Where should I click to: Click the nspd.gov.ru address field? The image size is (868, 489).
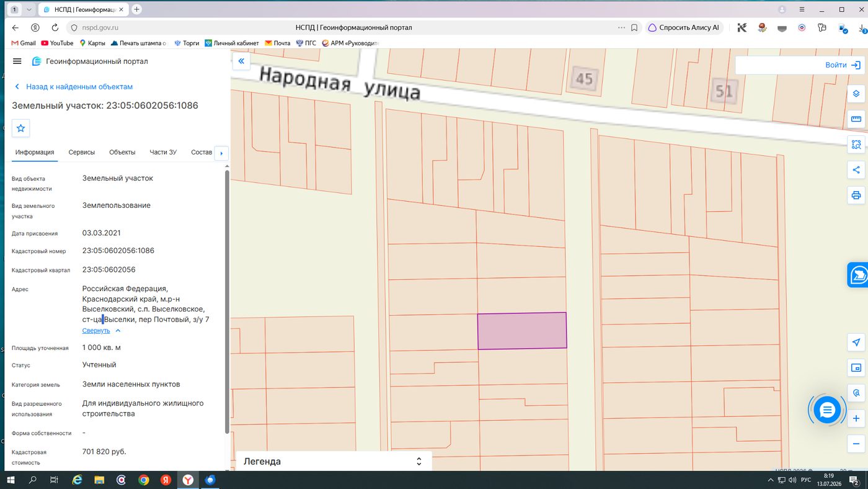(100, 27)
